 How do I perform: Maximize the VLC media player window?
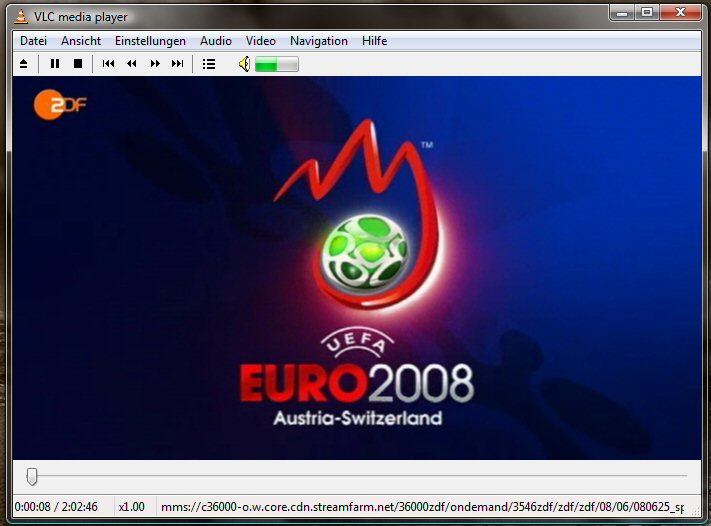click(647, 13)
